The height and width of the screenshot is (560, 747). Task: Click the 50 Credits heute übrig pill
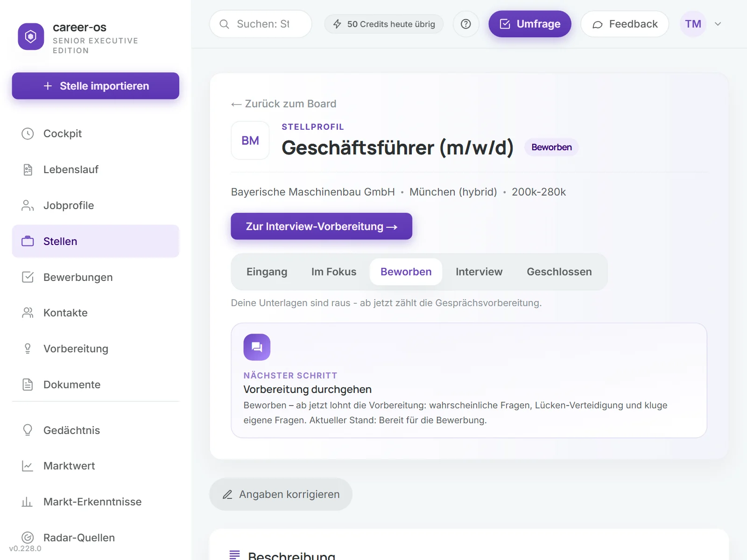click(384, 24)
